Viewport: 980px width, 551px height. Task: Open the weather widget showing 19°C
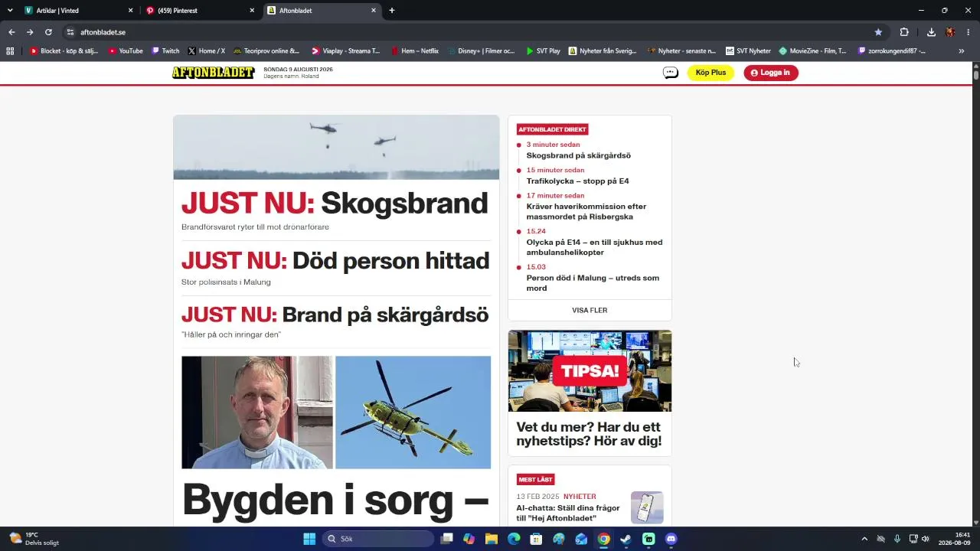point(34,539)
